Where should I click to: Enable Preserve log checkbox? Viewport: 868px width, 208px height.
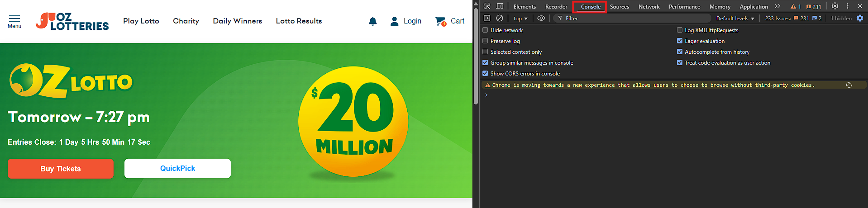(485, 41)
